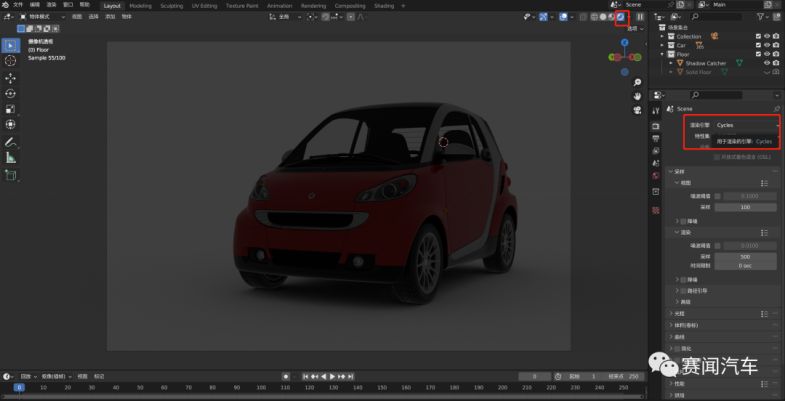Click the camera view icon in viewport

click(x=637, y=108)
